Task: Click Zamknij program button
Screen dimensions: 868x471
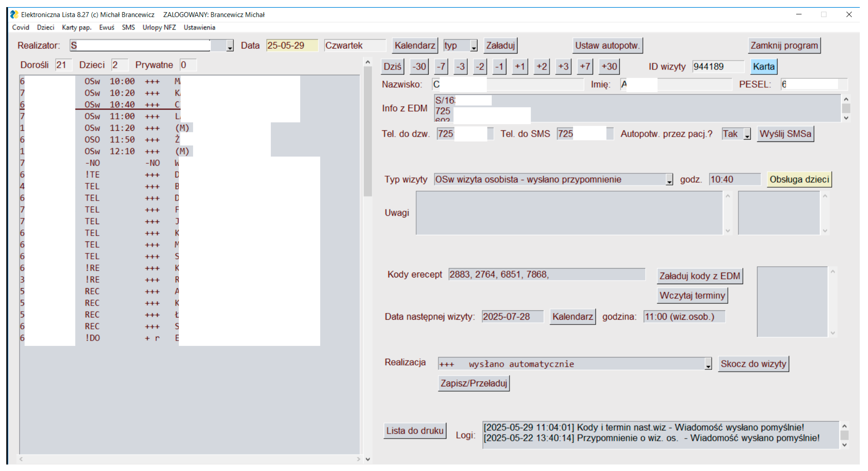Action: pos(784,46)
